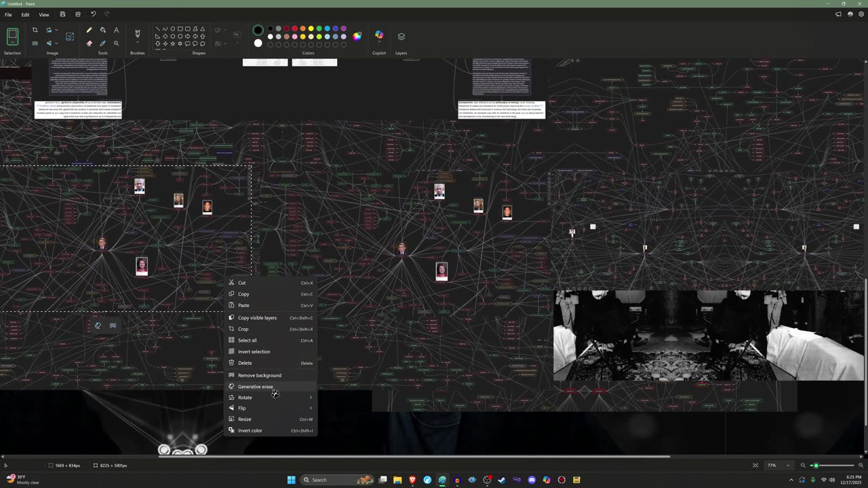Choose Resize in the context menu
Image resolution: width=868 pixels, height=488 pixels.
coord(271,419)
